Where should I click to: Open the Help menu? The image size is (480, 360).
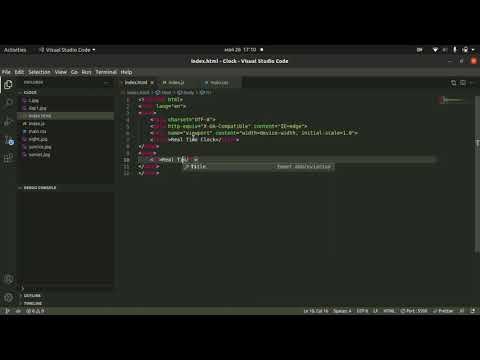point(126,72)
